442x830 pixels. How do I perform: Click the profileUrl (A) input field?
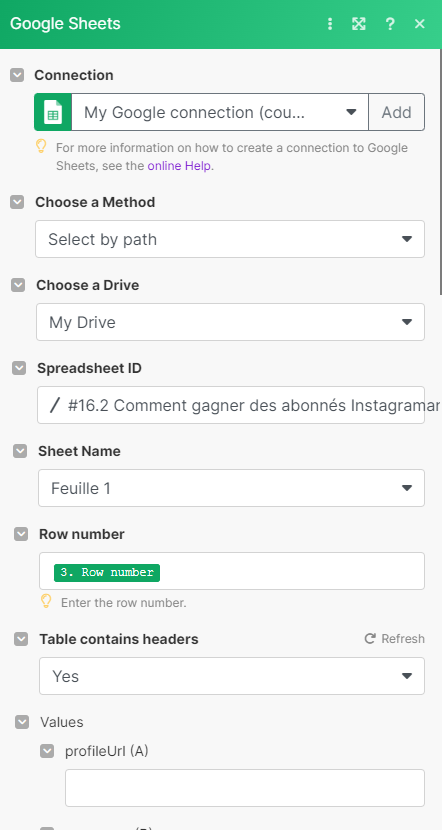tap(245, 788)
